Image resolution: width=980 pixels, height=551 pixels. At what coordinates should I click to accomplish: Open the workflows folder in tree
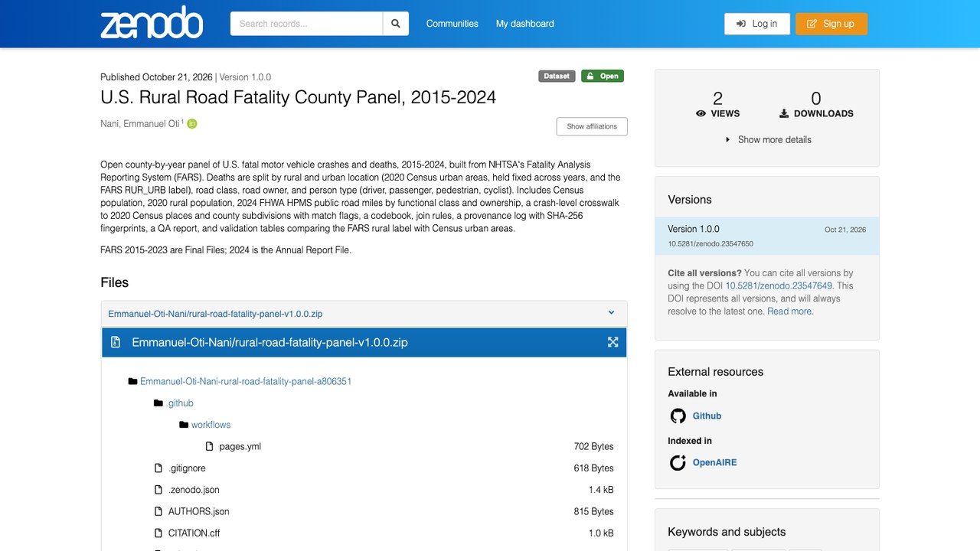(x=211, y=425)
